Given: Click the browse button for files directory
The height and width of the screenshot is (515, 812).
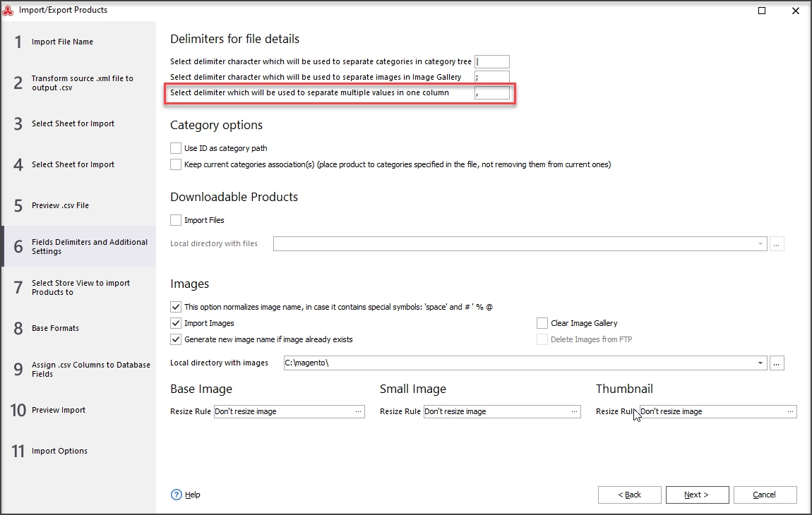Looking at the screenshot, I should tap(776, 244).
